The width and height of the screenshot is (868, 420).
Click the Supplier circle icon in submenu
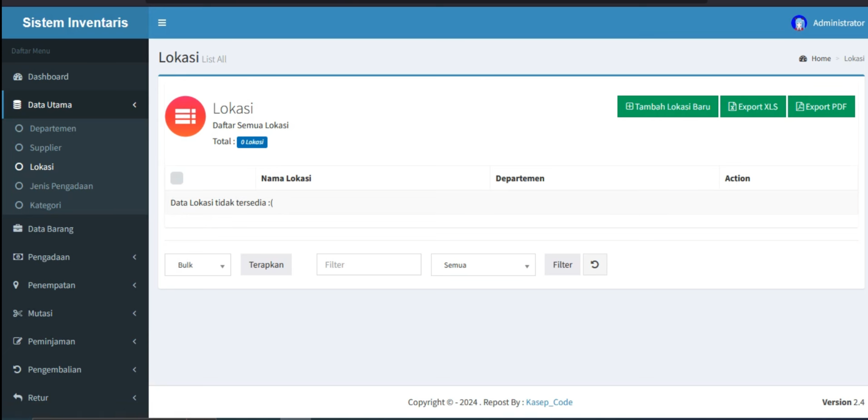pos(19,147)
